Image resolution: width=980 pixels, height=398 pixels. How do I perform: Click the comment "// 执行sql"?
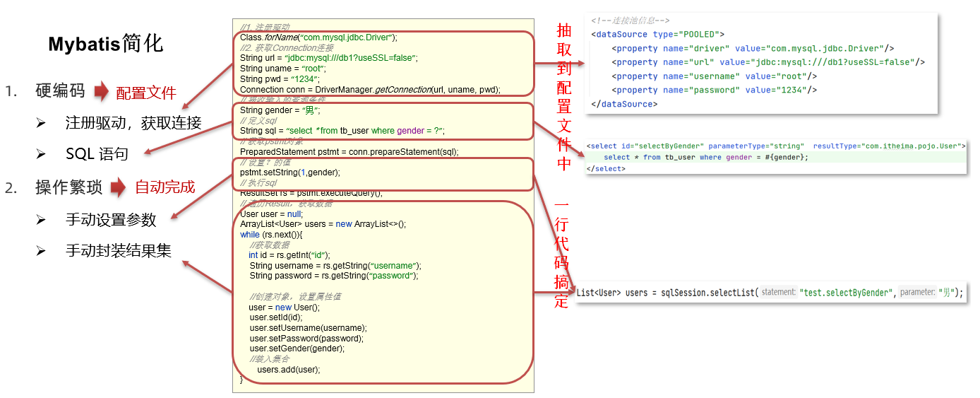258,183
